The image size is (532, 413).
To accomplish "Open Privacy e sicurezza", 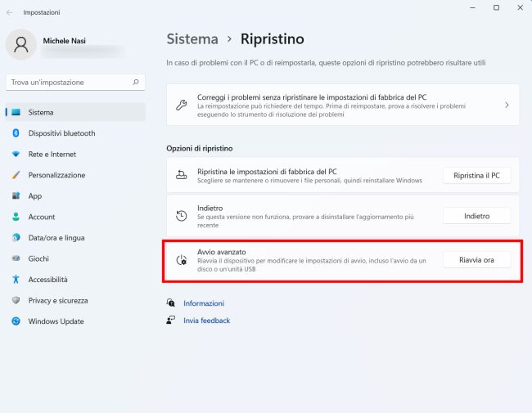I will [x=75, y=300].
